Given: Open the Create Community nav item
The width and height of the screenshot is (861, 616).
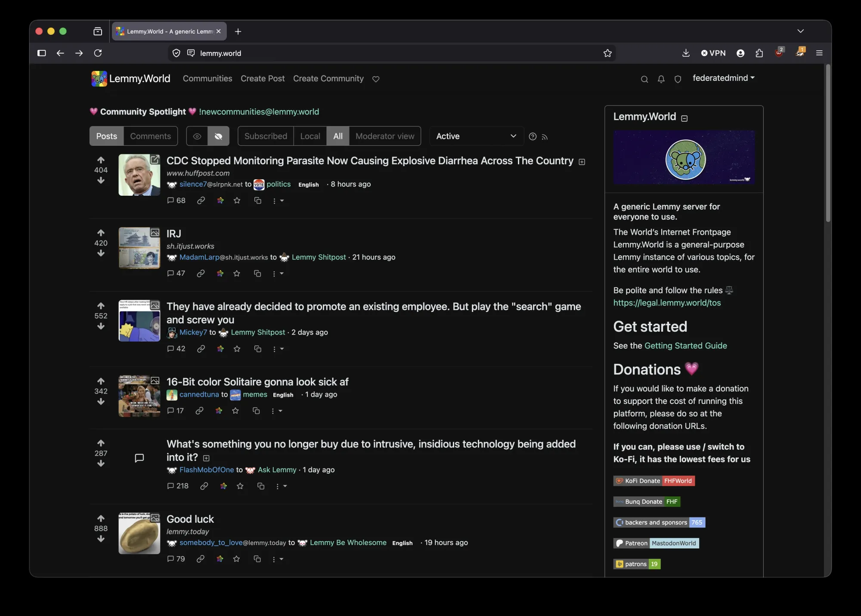Looking at the screenshot, I should [328, 79].
